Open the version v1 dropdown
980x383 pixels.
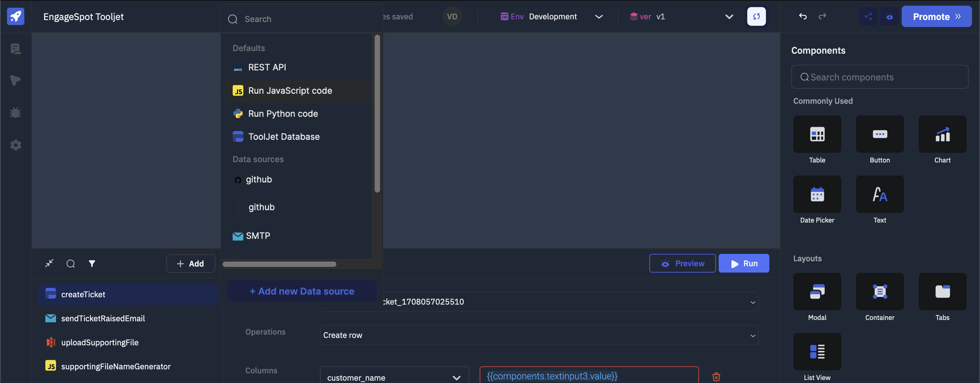pyautogui.click(x=681, y=16)
